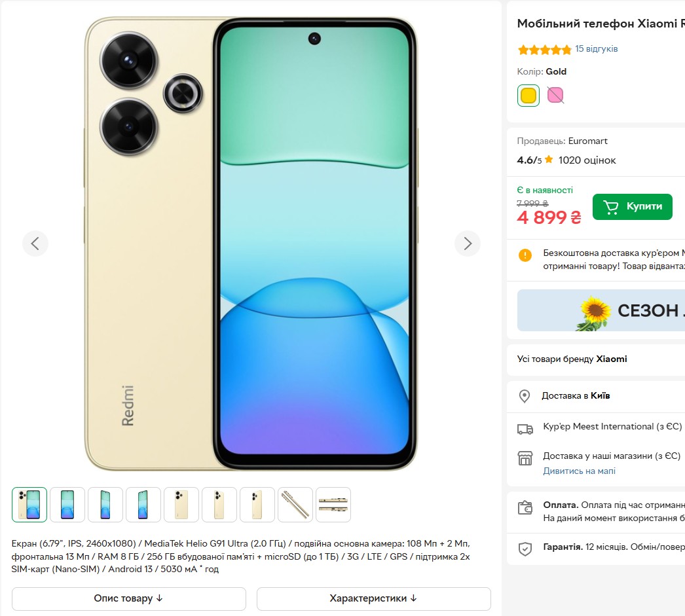
Task: Select the Gold color swatch
Action: 528,95
